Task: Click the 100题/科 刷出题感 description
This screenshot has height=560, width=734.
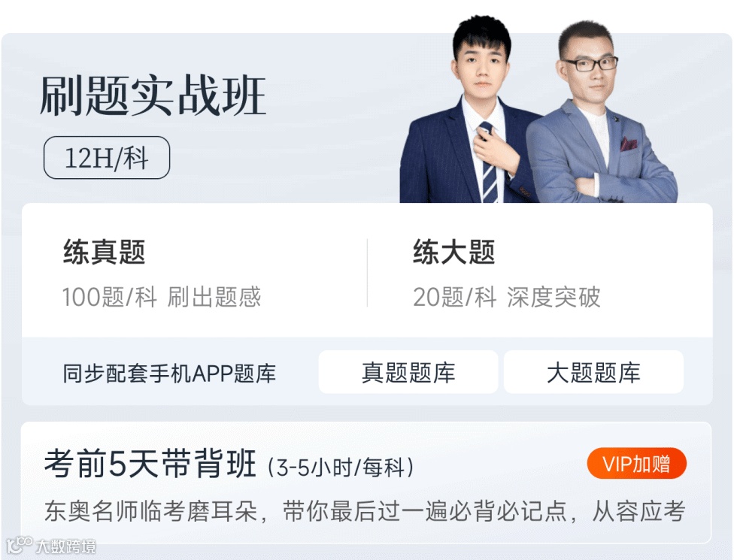Action: coord(162,297)
